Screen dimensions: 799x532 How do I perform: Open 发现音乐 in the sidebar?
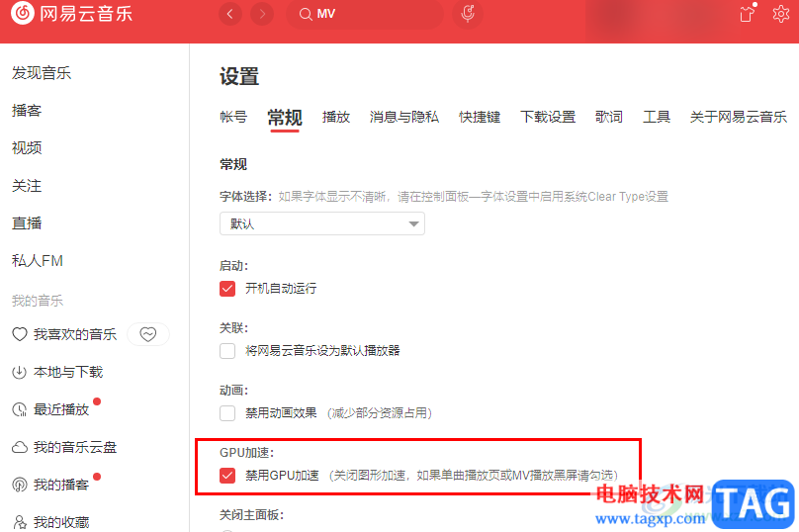point(42,73)
